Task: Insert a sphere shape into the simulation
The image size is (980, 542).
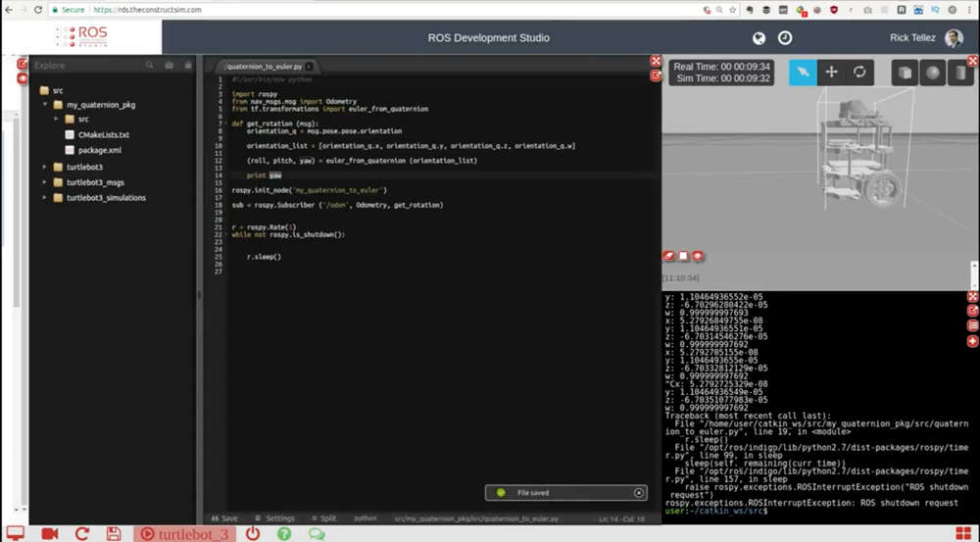Action: 933,73
